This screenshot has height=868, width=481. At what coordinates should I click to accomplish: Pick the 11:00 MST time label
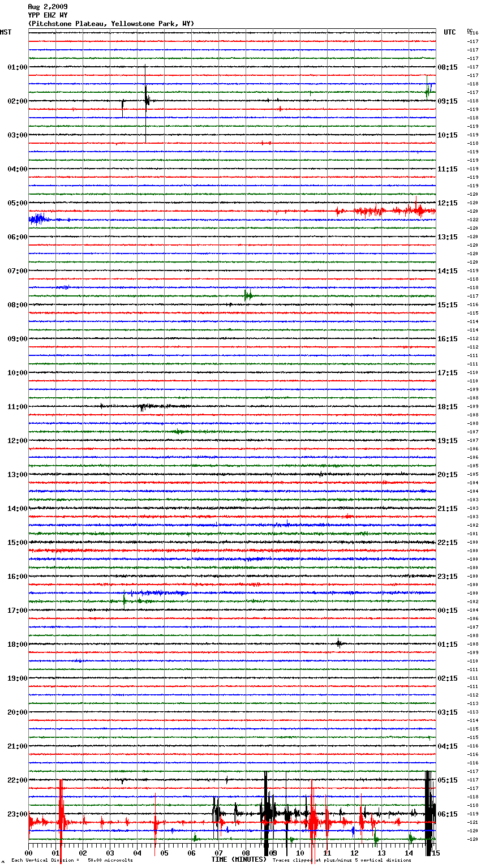coord(18,407)
